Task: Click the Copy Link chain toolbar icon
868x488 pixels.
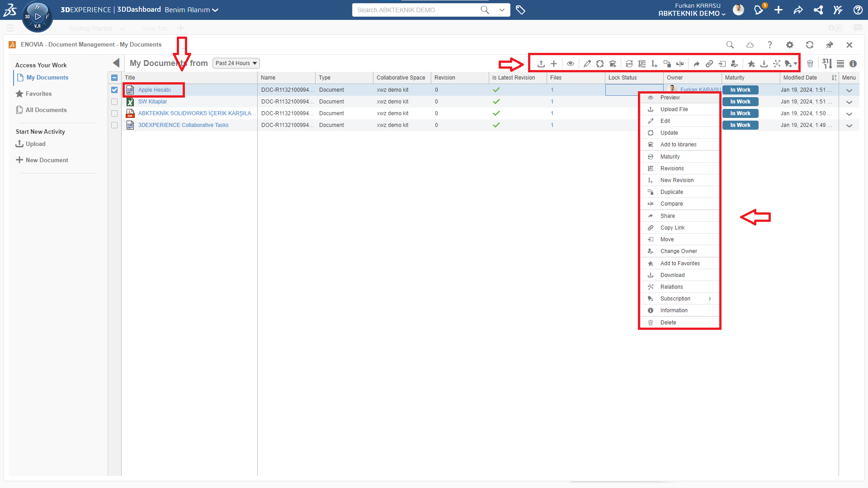Action: tap(709, 64)
